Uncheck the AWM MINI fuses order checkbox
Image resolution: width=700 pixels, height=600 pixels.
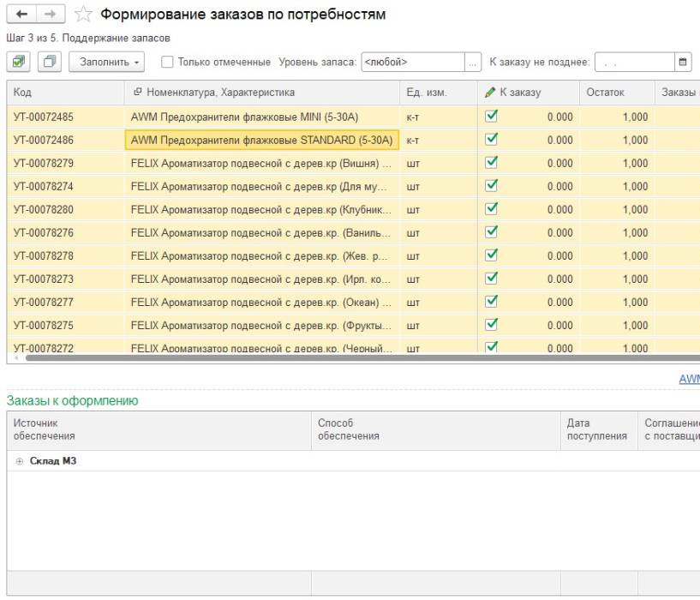(491, 116)
